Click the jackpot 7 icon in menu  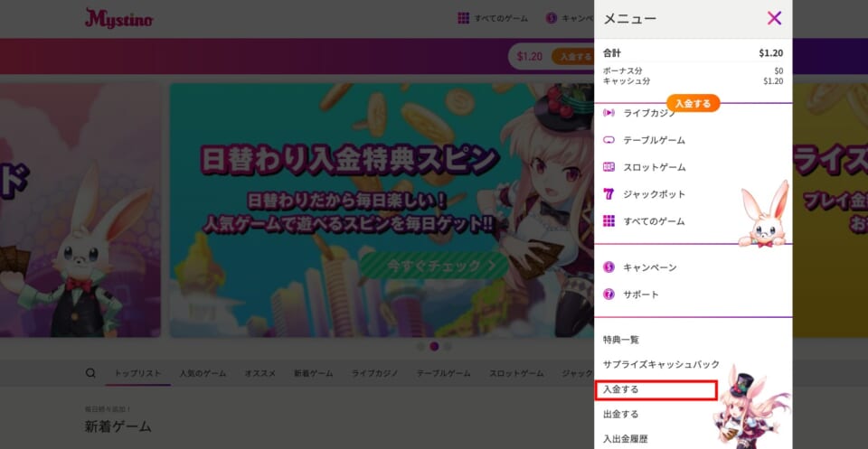(x=609, y=194)
